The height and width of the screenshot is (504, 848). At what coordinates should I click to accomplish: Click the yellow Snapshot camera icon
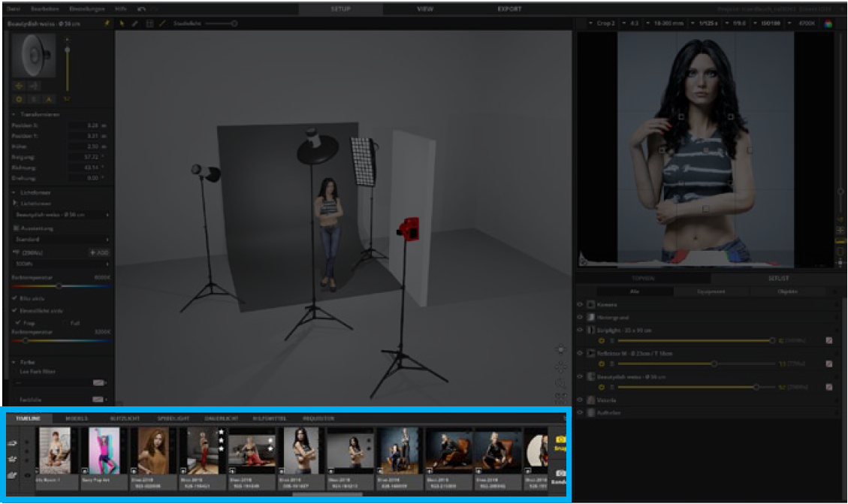click(x=560, y=439)
